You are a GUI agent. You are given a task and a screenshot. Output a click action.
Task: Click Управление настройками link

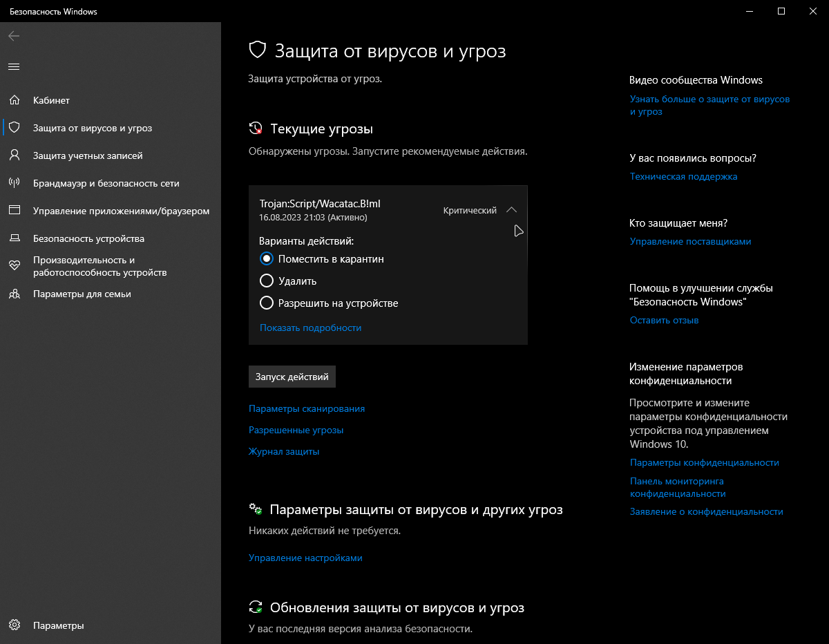click(305, 558)
